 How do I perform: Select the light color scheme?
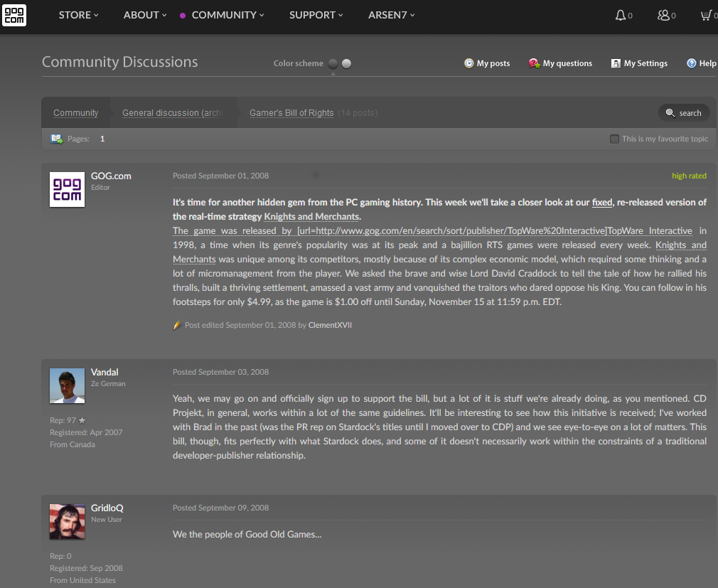point(347,64)
